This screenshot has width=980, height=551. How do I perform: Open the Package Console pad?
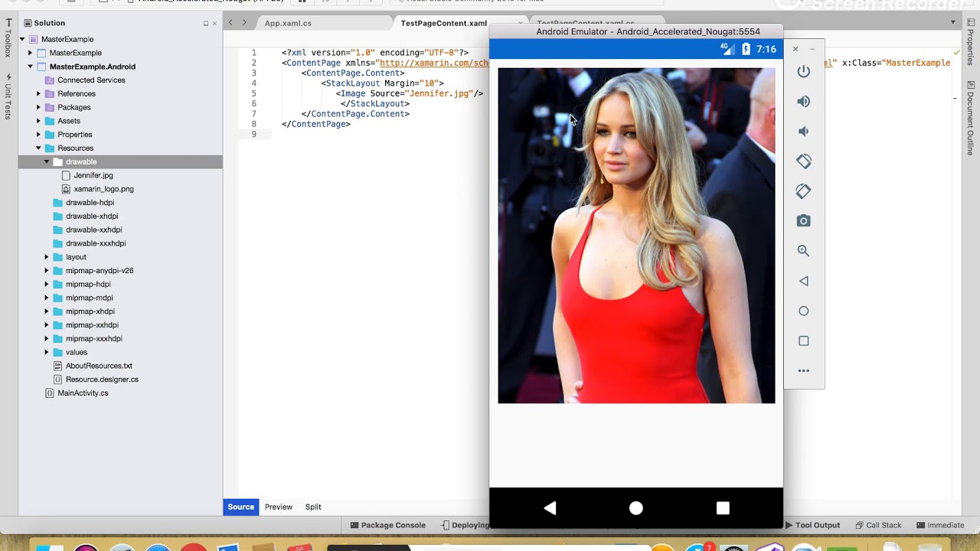coord(387,525)
